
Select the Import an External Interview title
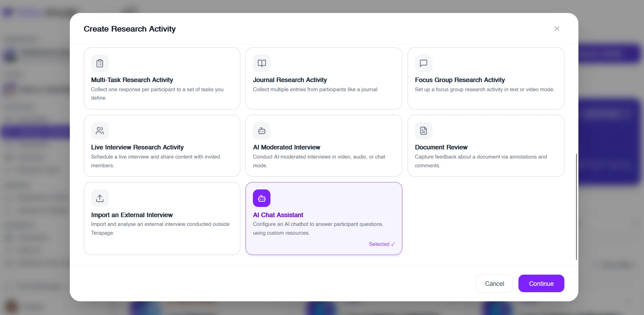[x=132, y=215]
